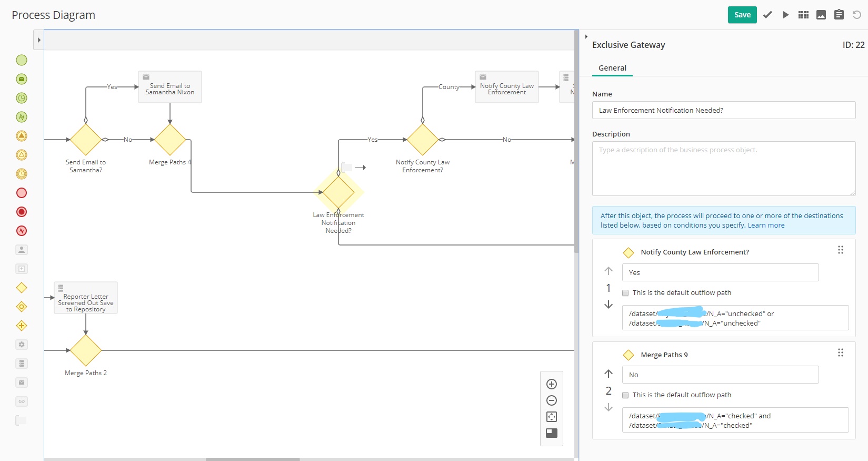
Task: Expand the shape palette with arrow button
Action: [x=39, y=40]
